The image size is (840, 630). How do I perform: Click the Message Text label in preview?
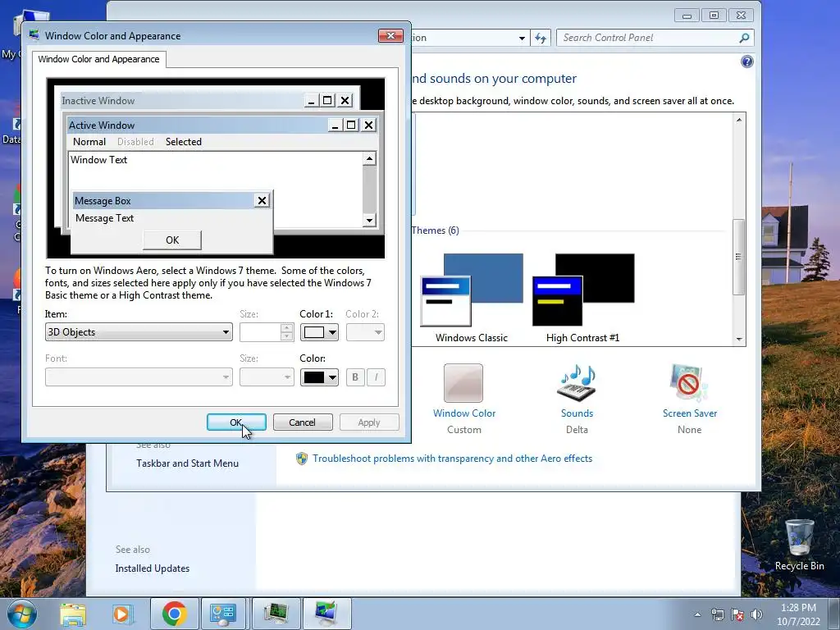coord(104,218)
